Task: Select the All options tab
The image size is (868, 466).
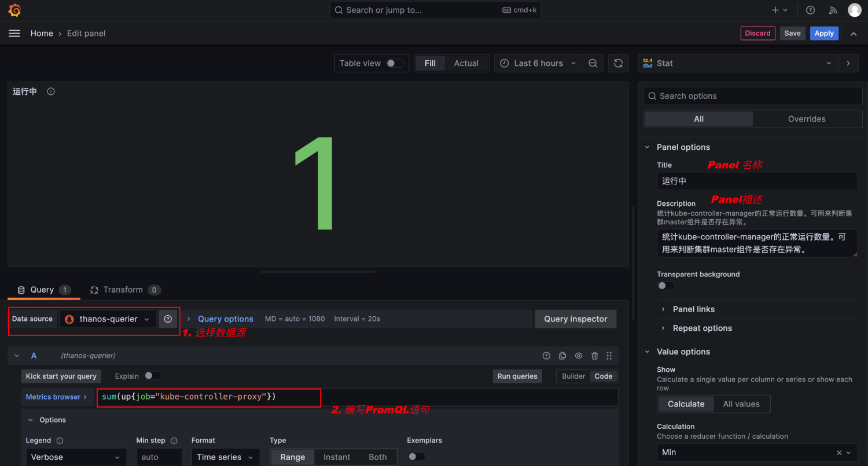Action: point(699,119)
